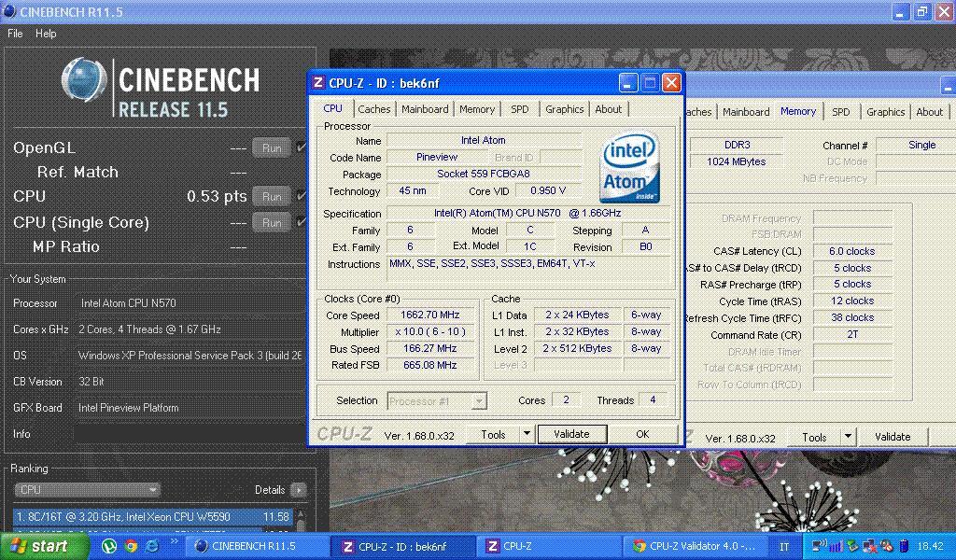Launch uTorrent from quick launch
956x560 pixels.
click(109, 546)
